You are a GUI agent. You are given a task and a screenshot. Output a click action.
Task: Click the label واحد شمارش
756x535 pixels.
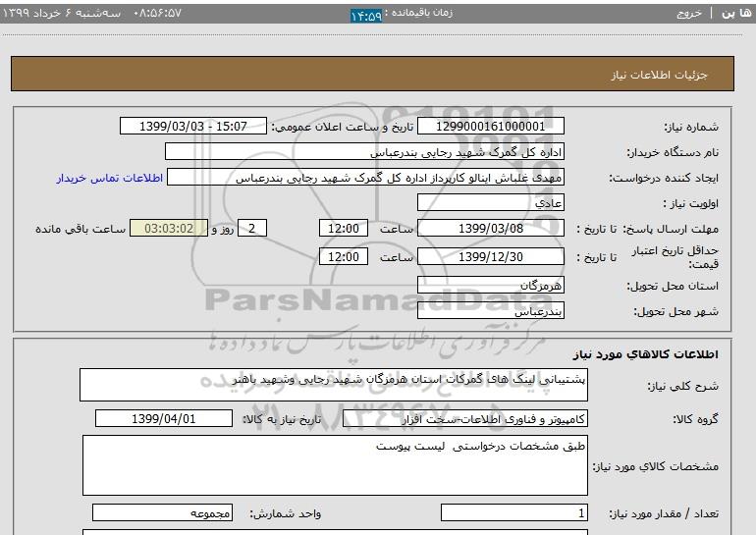click(286, 513)
